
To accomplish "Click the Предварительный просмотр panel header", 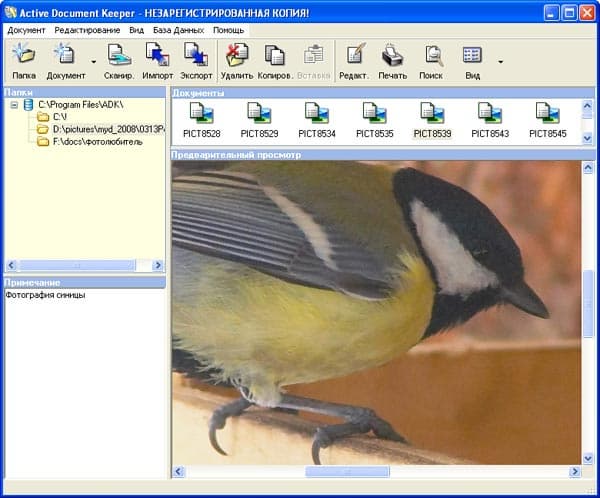I will 383,155.
